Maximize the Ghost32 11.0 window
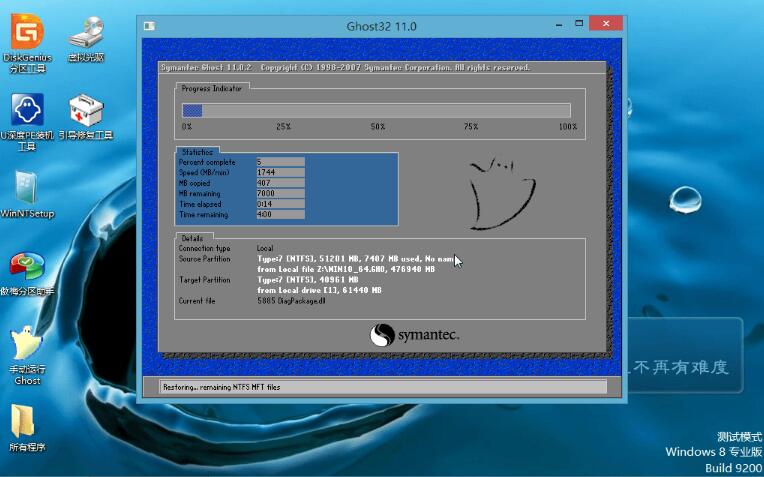 pyautogui.click(x=579, y=23)
